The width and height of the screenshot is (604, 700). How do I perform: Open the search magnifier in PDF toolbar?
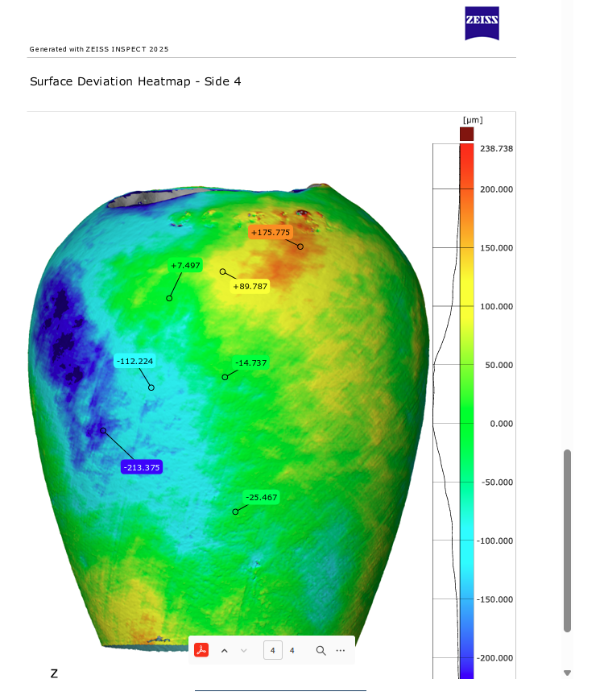click(x=321, y=650)
